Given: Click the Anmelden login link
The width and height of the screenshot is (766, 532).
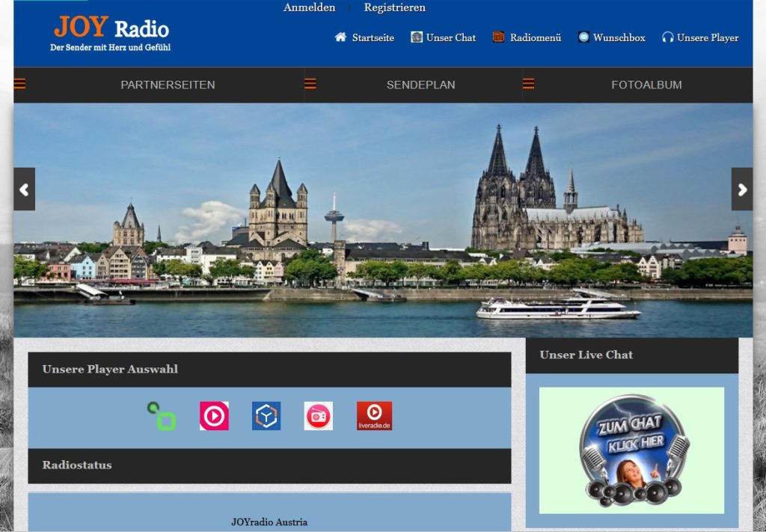Looking at the screenshot, I should [x=309, y=7].
